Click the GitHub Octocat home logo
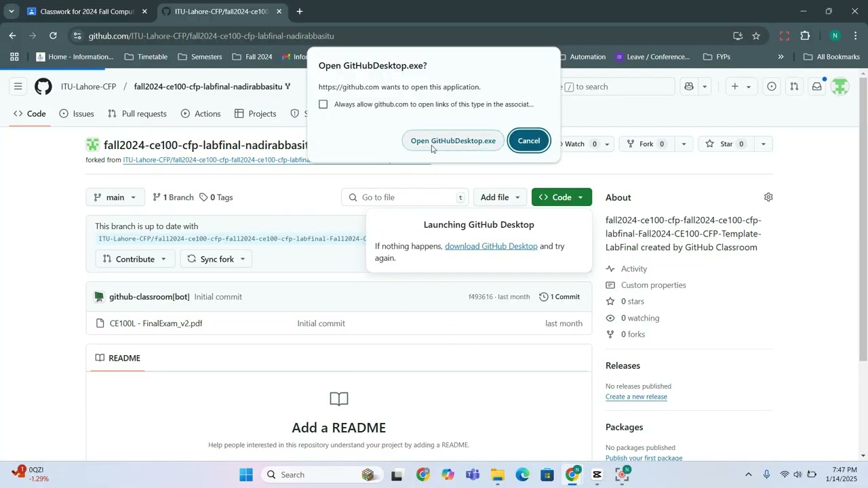868x488 pixels. 43,87
